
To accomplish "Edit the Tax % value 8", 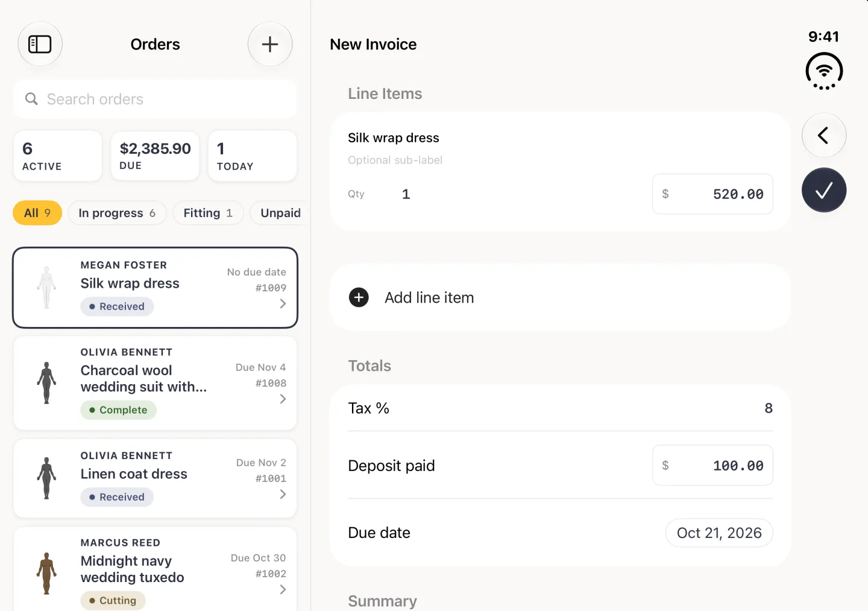I will pyautogui.click(x=769, y=408).
